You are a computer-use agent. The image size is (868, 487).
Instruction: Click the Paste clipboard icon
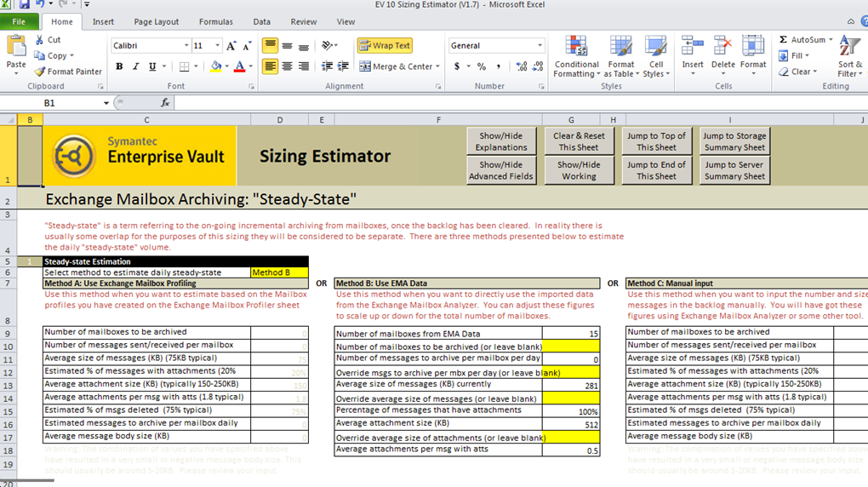click(16, 47)
